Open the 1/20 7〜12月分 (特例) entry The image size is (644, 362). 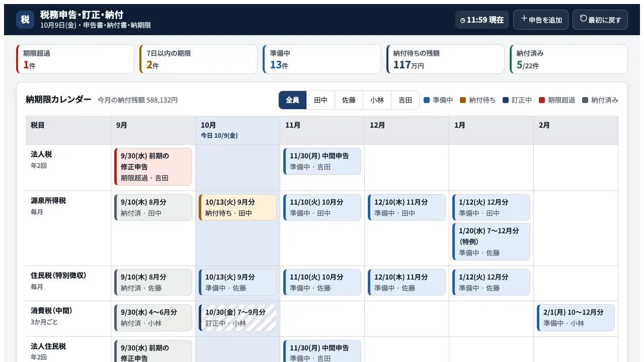[491, 242]
